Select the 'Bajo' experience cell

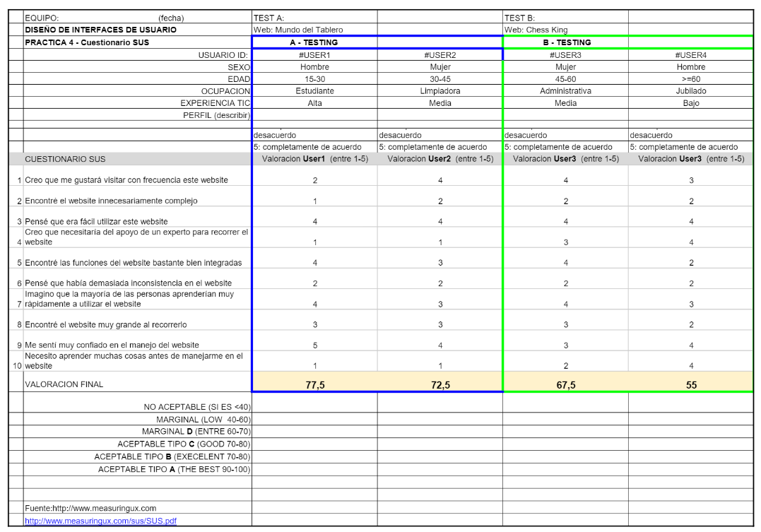pyautogui.click(x=691, y=103)
